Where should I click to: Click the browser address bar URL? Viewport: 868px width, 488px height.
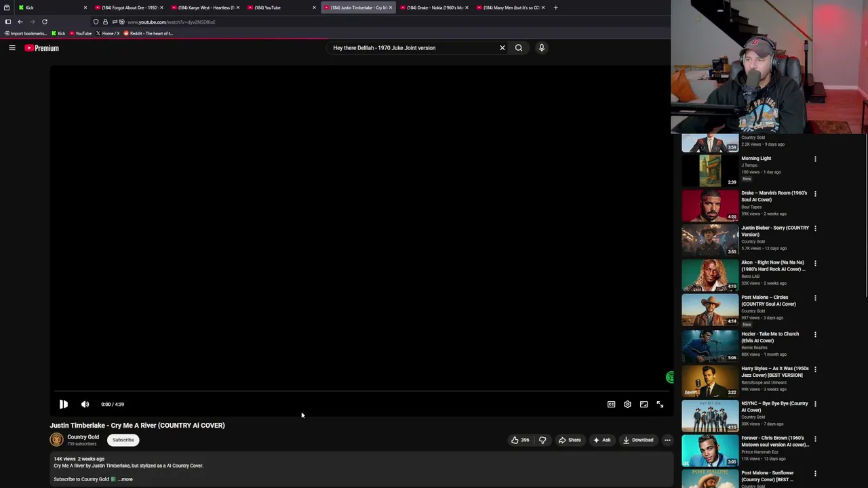[x=172, y=22]
